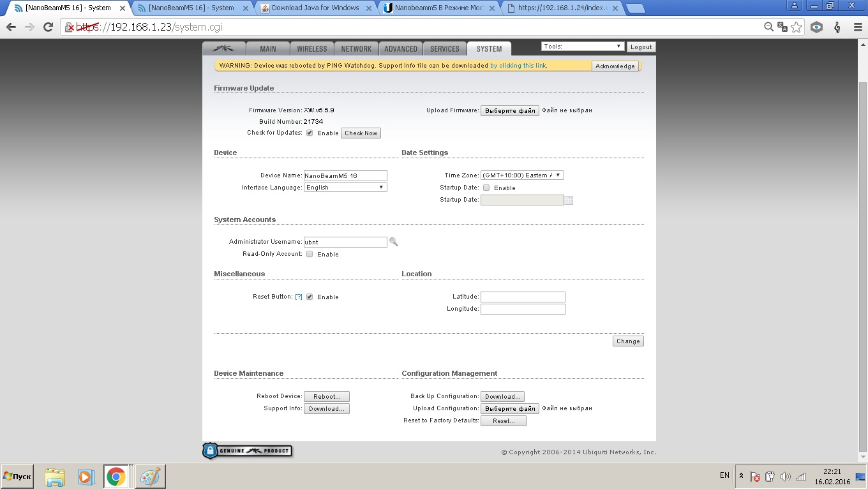The image size is (868, 490).
Task: Click the Genuine Product badge
Action: 247,450
